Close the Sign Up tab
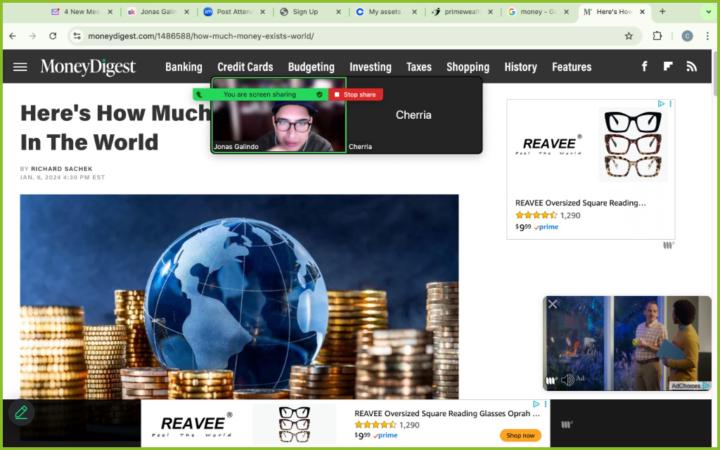The image size is (720, 450). pos(338,12)
